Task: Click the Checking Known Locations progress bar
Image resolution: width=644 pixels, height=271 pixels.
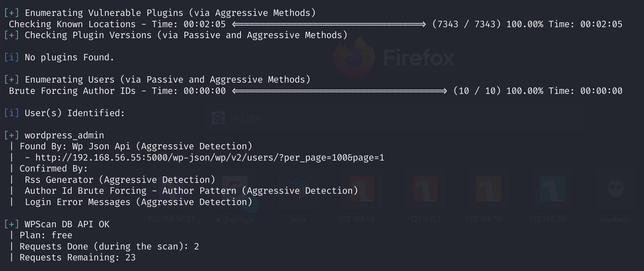Action: coord(329,24)
